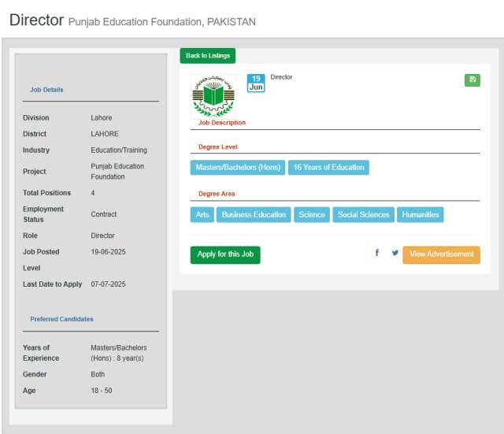Click the Business Education tag

point(254,214)
